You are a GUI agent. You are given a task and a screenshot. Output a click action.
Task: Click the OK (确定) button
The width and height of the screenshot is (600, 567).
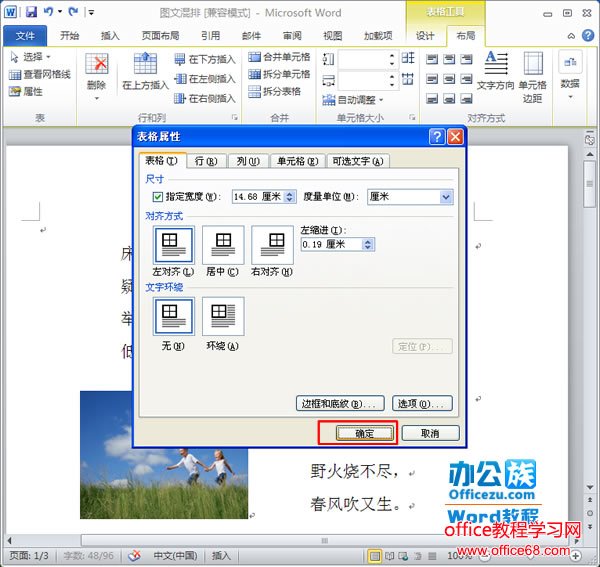click(364, 433)
